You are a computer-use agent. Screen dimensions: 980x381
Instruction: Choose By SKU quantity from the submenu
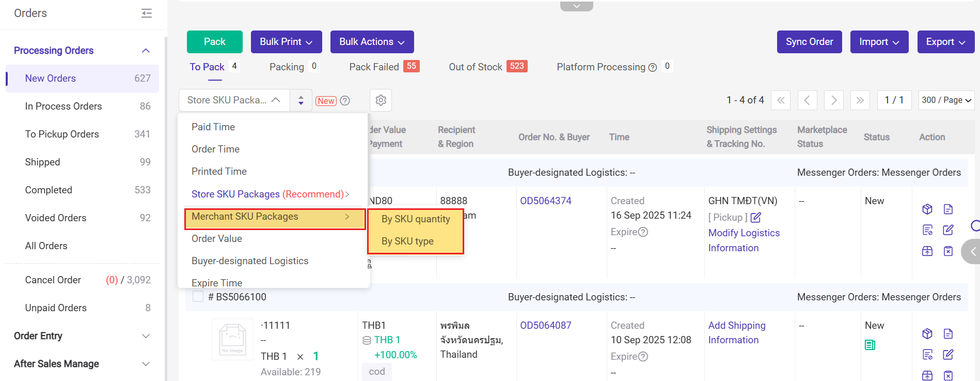(416, 219)
